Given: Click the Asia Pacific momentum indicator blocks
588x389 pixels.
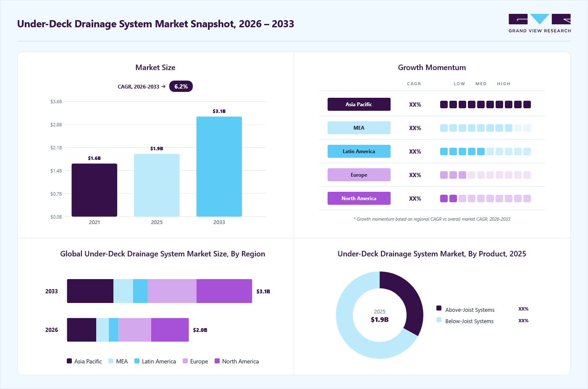Looking at the screenshot, I should [486, 104].
